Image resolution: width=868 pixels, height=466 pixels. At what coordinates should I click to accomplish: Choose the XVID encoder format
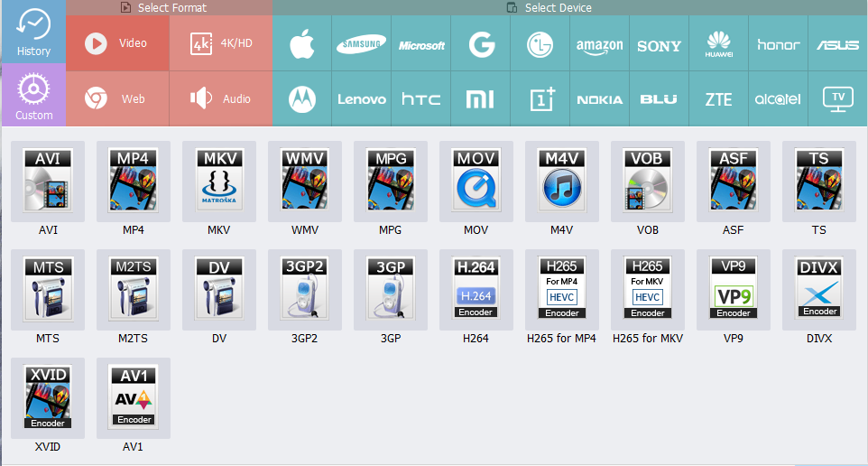[48, 398]
